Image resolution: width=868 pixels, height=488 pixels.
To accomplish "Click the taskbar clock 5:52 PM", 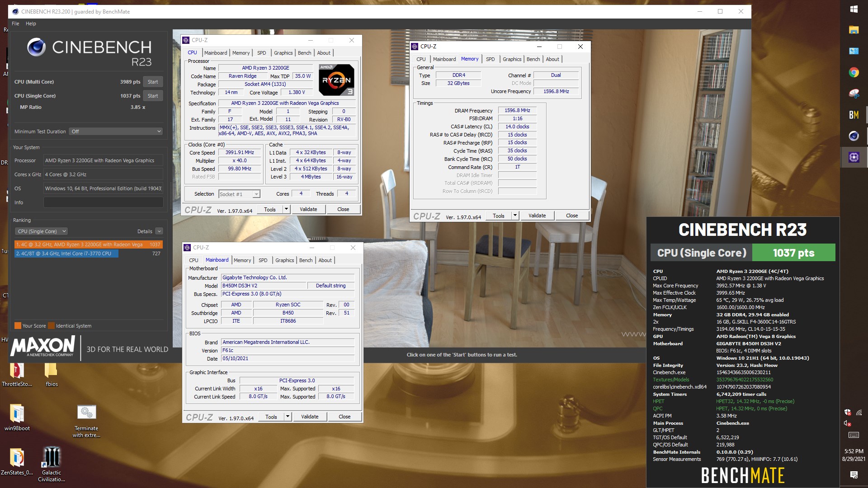I will (854, 451).
